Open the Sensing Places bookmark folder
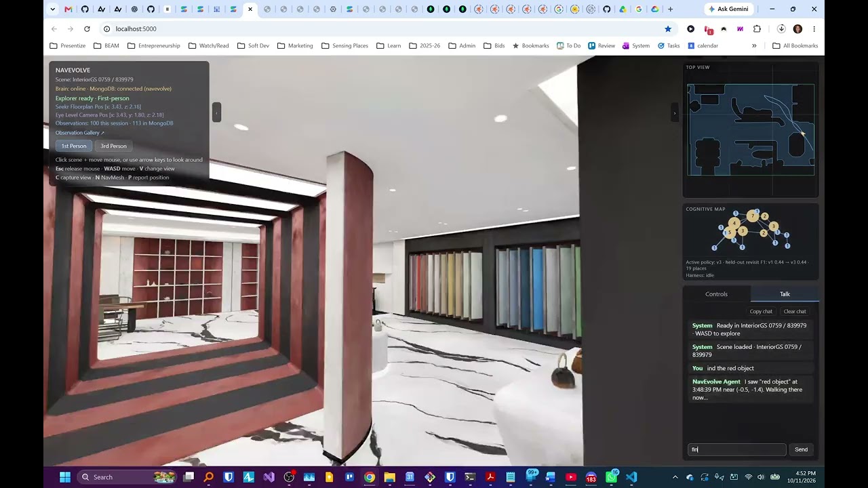868x488 pixels. tap(344, 45)
